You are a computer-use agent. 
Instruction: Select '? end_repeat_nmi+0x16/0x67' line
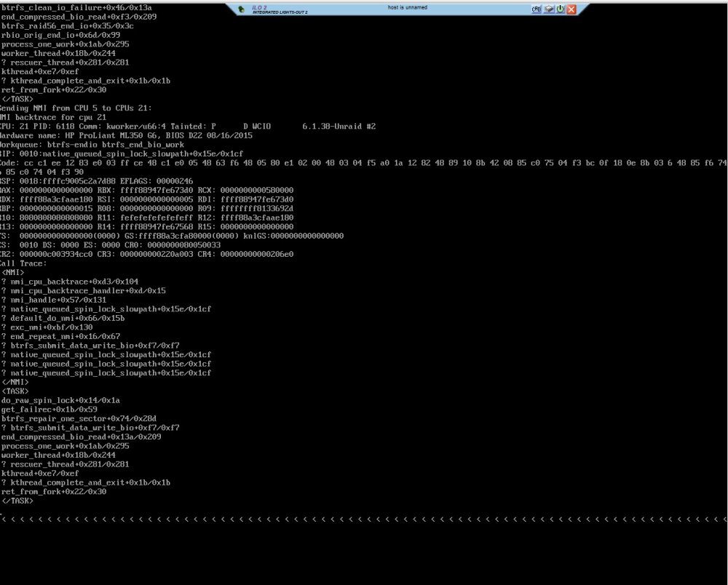coord(61,336)
